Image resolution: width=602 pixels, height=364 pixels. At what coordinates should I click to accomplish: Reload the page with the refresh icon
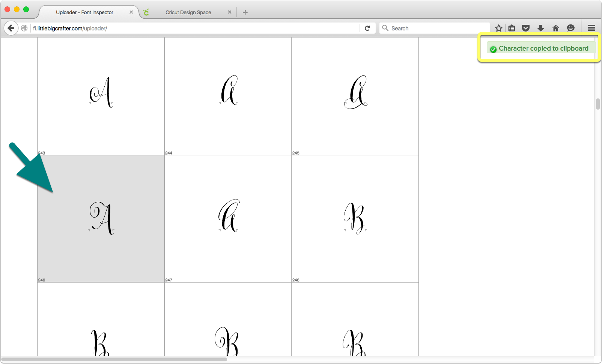tap(367, 28)
